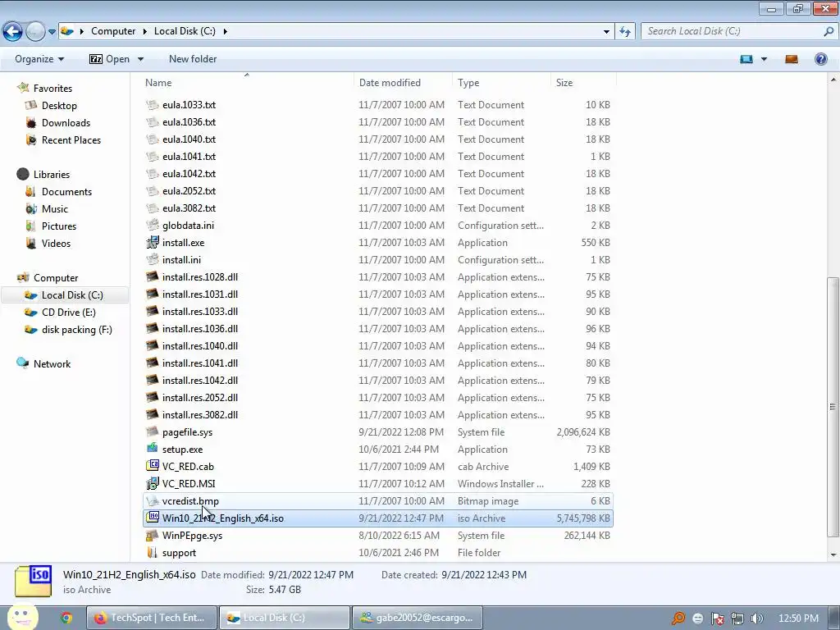Click the Action Center flag tray icon
The height and width of the screenshot is (630, 840).
[717, 619]
